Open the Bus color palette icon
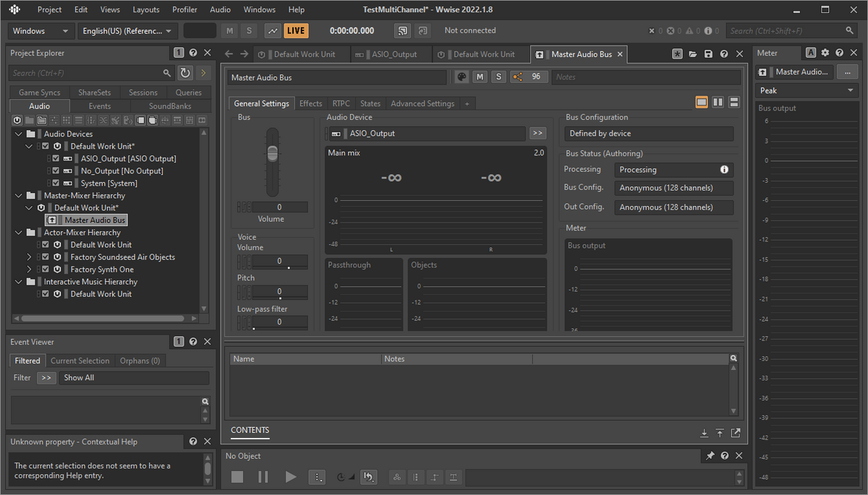Viewport: 868px width, 495px height. point(461,77)
